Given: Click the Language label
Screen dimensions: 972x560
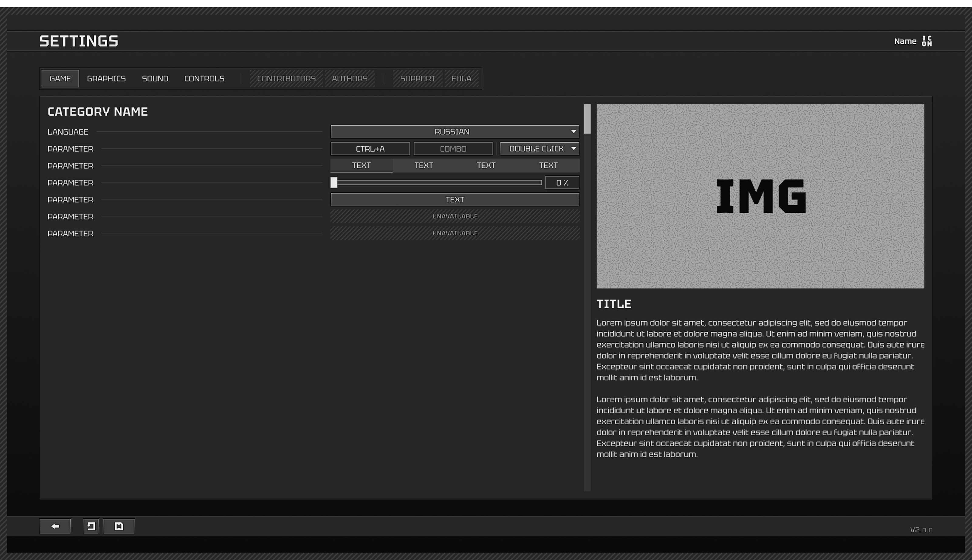Looking at the screenshot, I should pos(68,132).
